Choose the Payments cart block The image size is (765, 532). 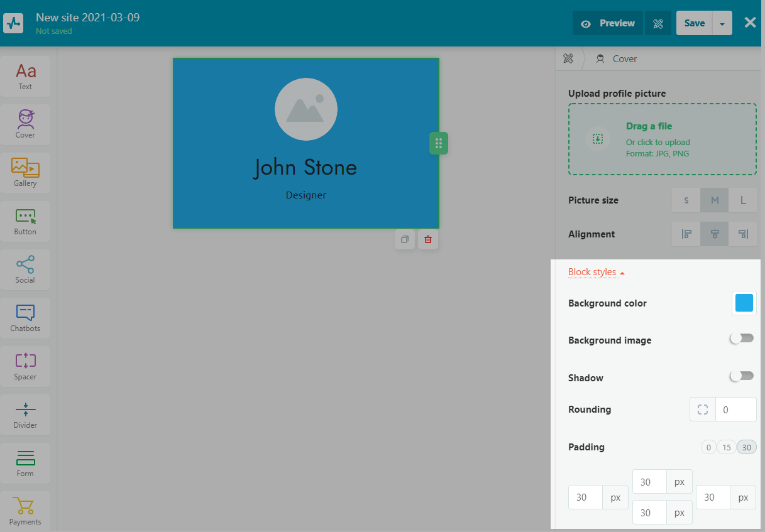[x=25, y=511]
